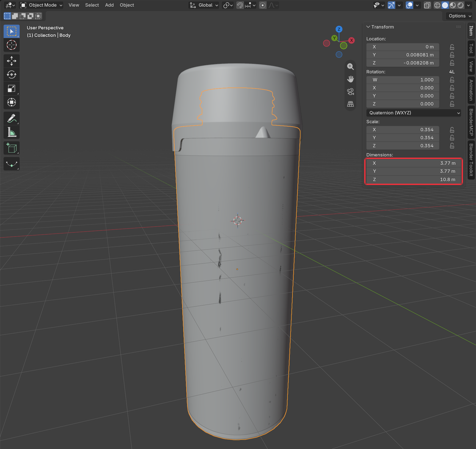Open Global transform orientation dropdown

204,5
